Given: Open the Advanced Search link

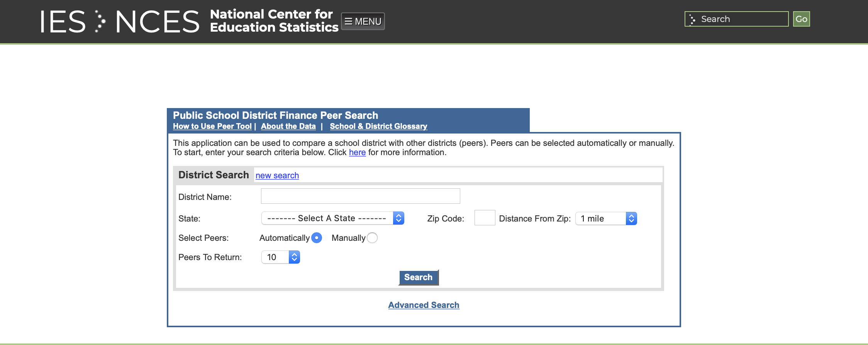Looking at the screenshot, I should coord(424,305).
